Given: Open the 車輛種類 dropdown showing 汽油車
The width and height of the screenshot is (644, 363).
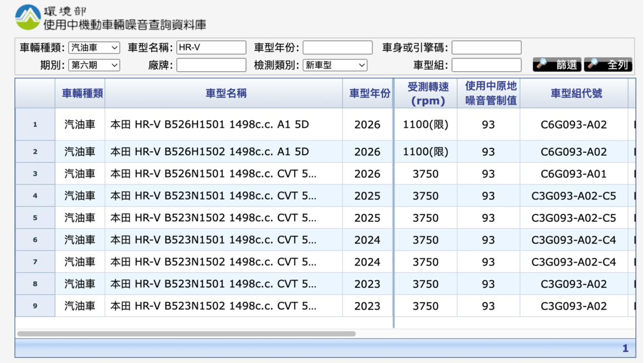Looking at the screenshot, I should tap(94, 47).
